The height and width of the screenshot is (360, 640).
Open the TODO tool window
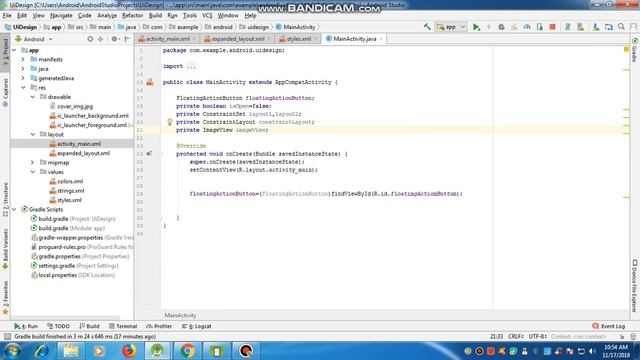coord(58,326)
